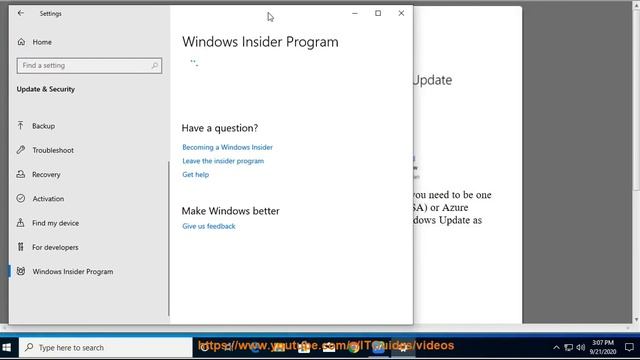Image resolution: width=640 pixels, height=360 pixels.
Task: Click the background document scrollbar down arrow
Action: 636,320
